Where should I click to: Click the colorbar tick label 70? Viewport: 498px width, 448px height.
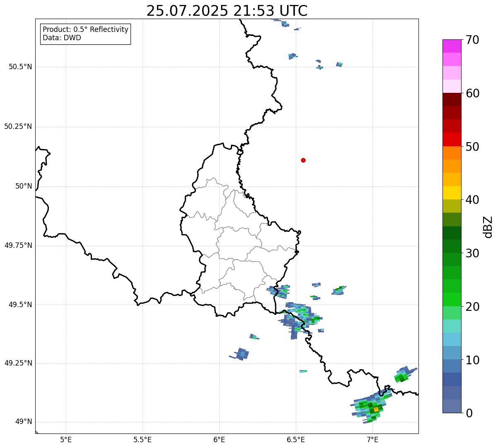click(x=472, y=40)
